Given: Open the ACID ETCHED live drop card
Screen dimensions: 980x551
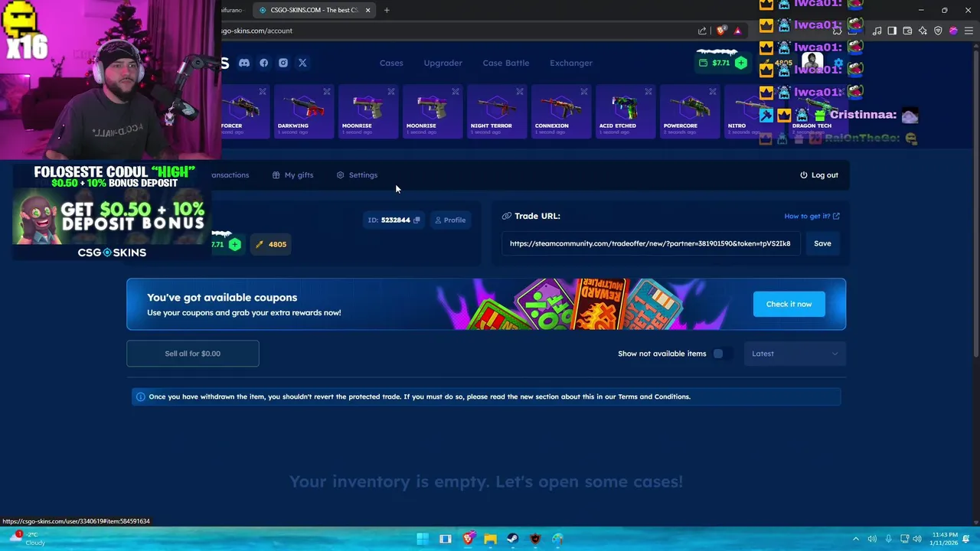Looking at the screenshot, I should (625, 111).
